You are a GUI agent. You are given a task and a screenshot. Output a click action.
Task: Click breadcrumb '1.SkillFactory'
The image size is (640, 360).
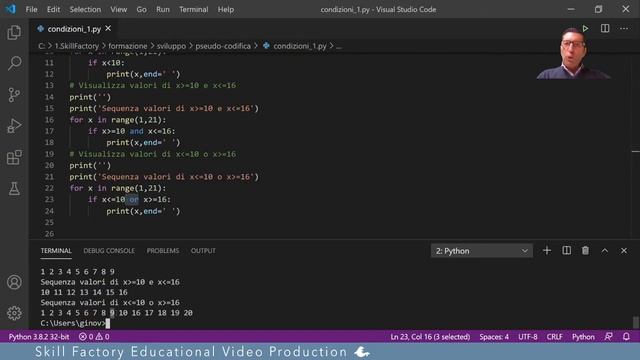click(x=77, y=46)
